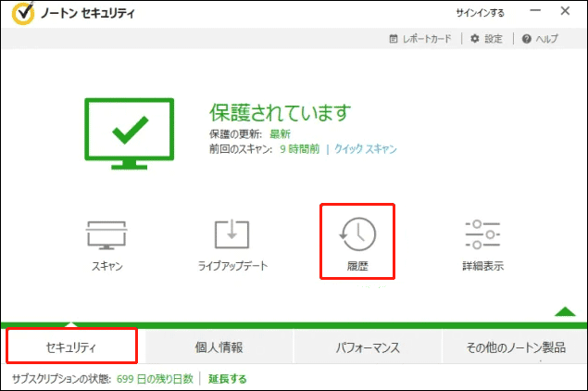Click 保護されています status heading

(281, 112)
